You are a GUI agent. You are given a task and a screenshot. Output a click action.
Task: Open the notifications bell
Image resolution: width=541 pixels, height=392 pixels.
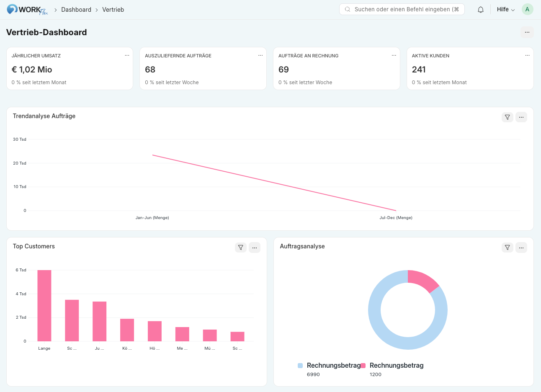(x=481, y=10)
